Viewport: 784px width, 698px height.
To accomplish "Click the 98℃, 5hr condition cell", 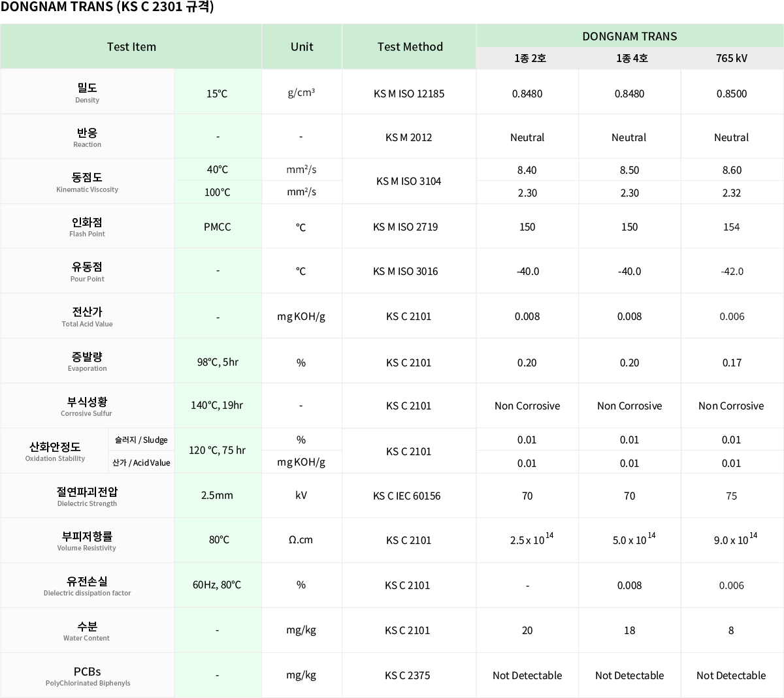I will (x=218, y=362).
